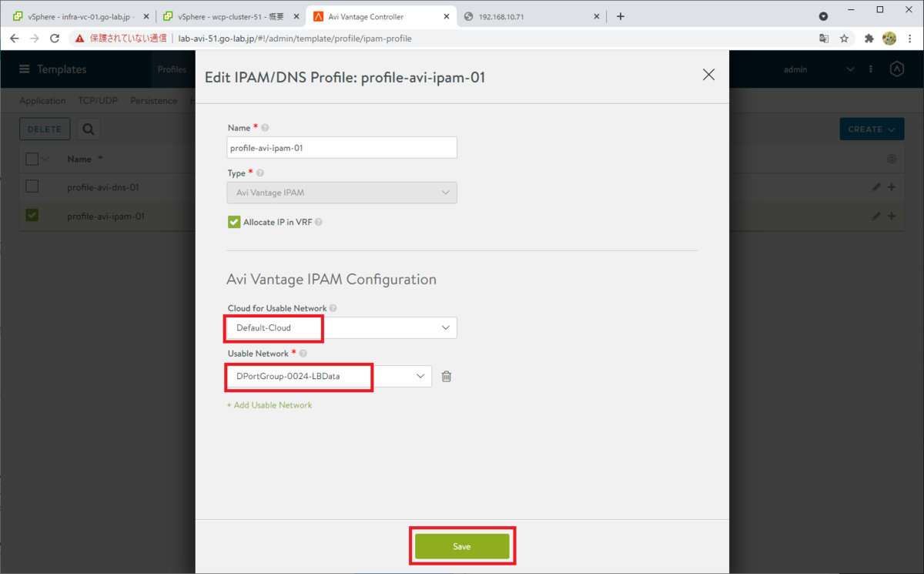Click the address bar URL

click(295, 39)
